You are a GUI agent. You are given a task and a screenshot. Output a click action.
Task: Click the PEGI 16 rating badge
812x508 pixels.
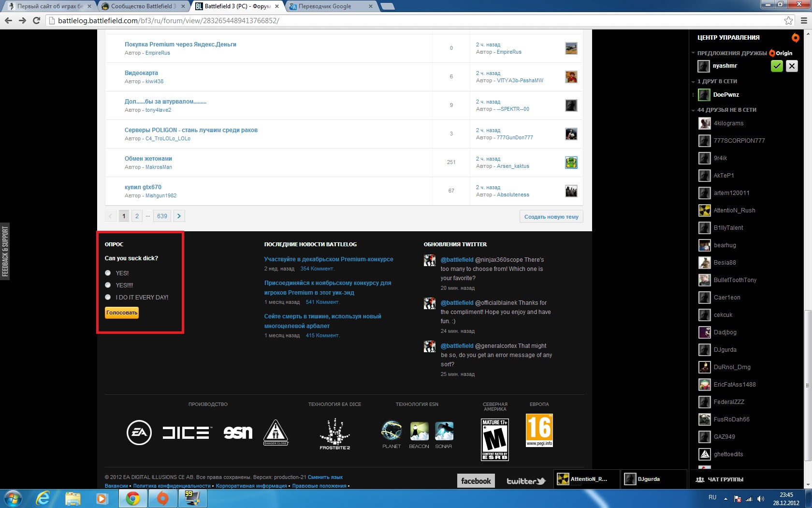[x=539, y=431]
